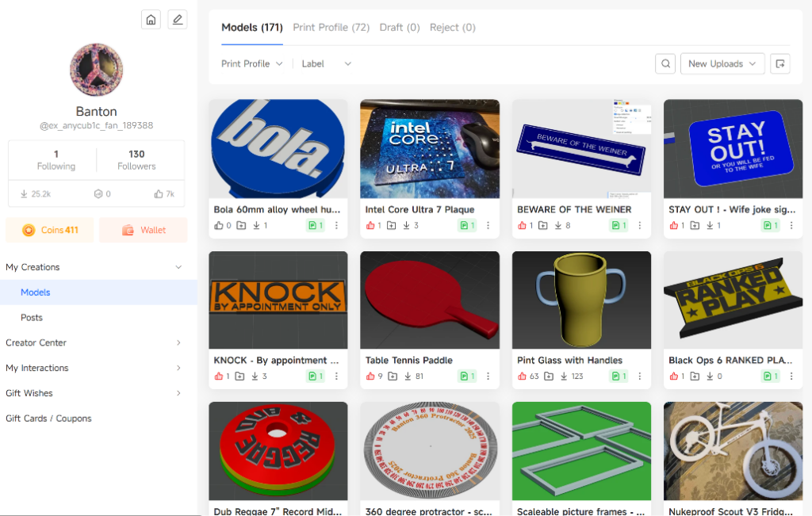Open the home icon above the profile avatar
Image resolution: width=812 pixels, height=516 pixels.
(x=151, y=20)
